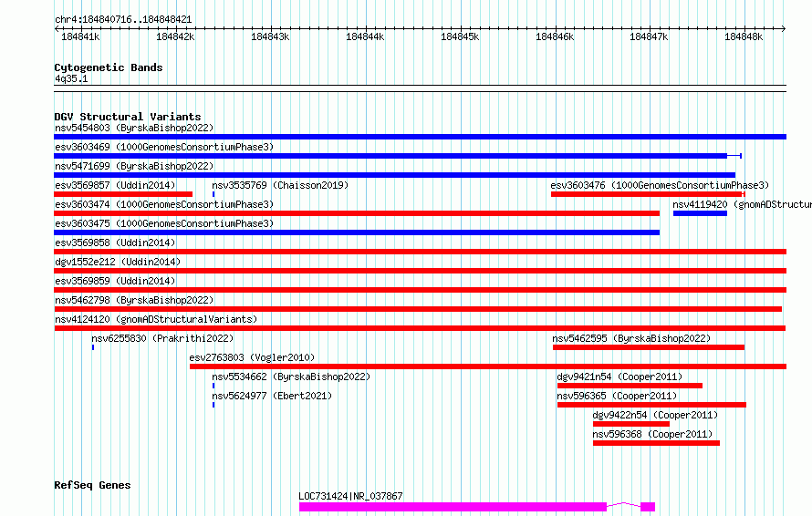Click the Cytogenetic Bands track title
The width and height of the screenshot is (812, 516).
(109, 67)
